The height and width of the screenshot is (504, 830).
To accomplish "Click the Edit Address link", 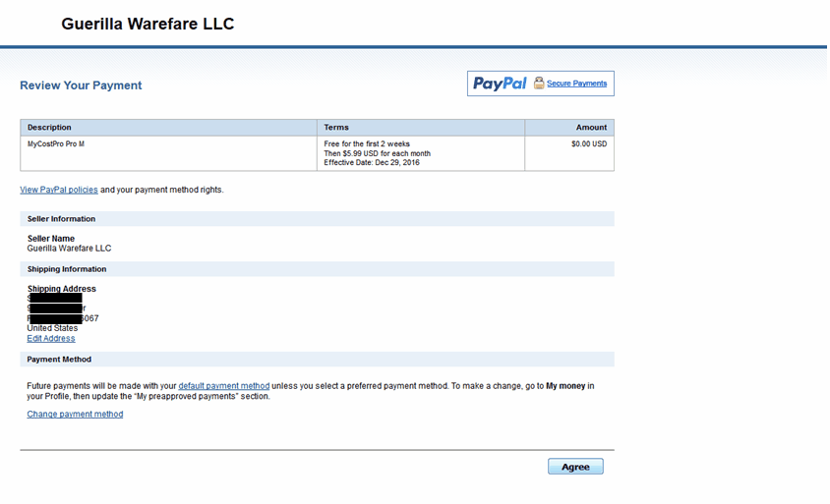I will click(51, 339).
